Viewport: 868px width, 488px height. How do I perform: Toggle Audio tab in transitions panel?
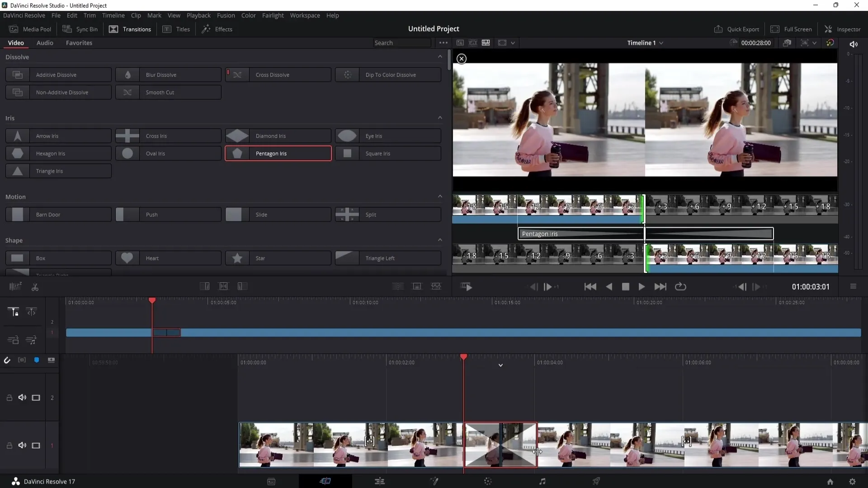(45, 43)
